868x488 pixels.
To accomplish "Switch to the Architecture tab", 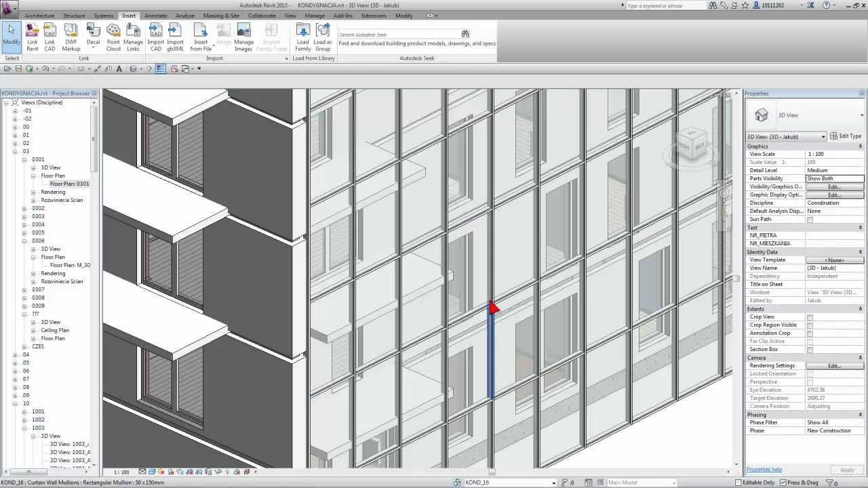I will click(39, 16).
